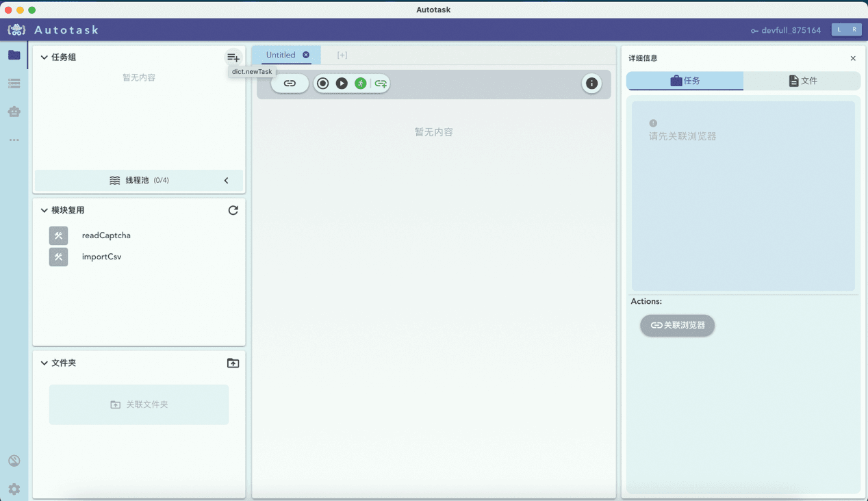Refresh the 模块复用 module list

[x=233, y=210]
